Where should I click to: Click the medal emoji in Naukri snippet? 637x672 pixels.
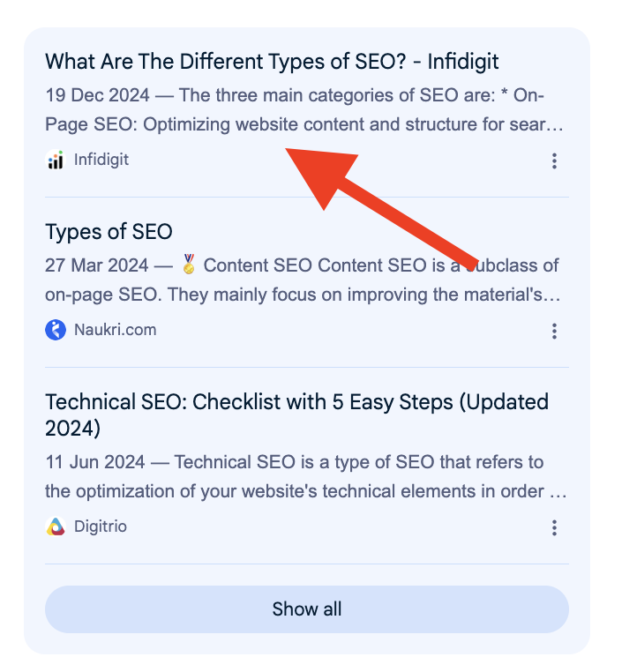point(189,265)
